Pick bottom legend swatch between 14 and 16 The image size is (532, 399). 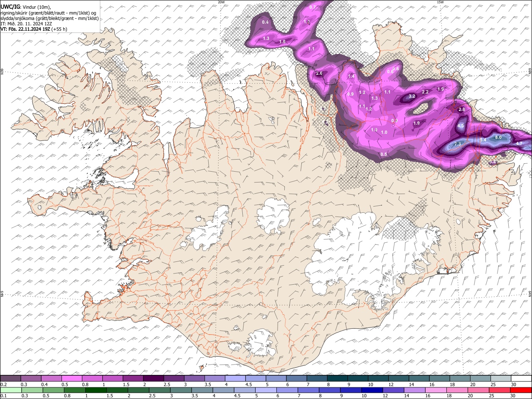pyautogui.click(x=414, y=390)
